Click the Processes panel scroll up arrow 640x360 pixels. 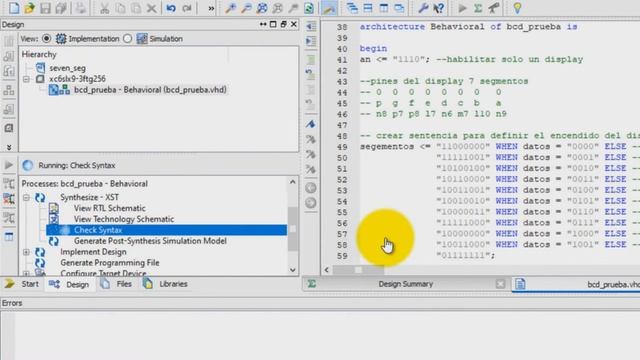(293, 182)
